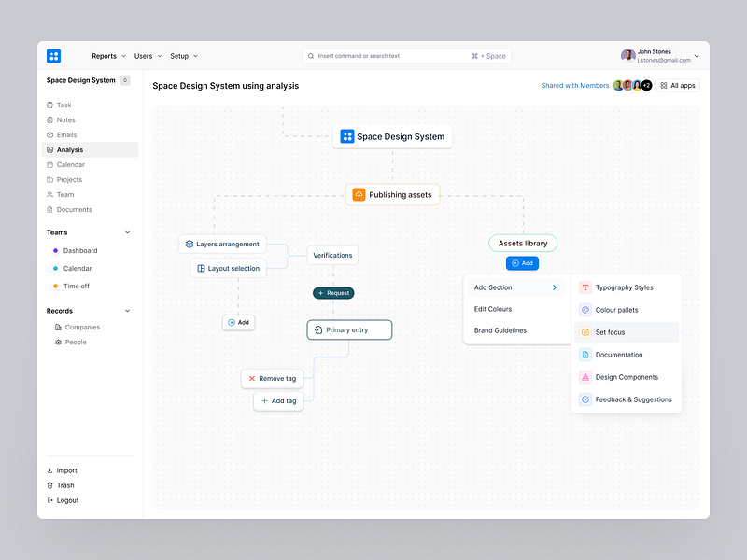
Task: Click the Documentation icon in the submenu
Action: point(586,355)
